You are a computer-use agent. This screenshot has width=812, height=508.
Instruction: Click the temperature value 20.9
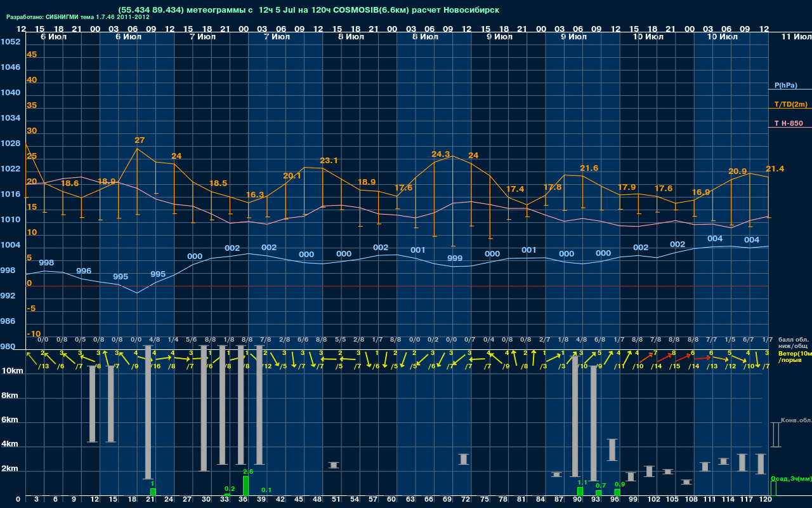click(x=737, y=171)
